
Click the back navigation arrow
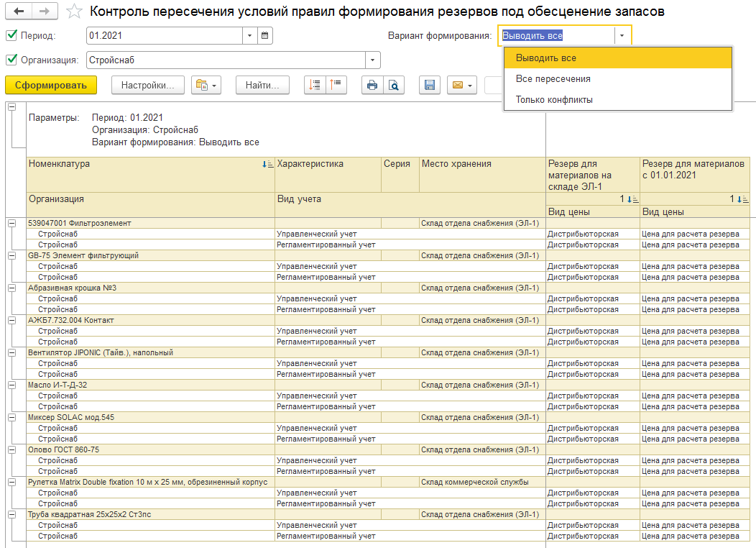[19, 12]
